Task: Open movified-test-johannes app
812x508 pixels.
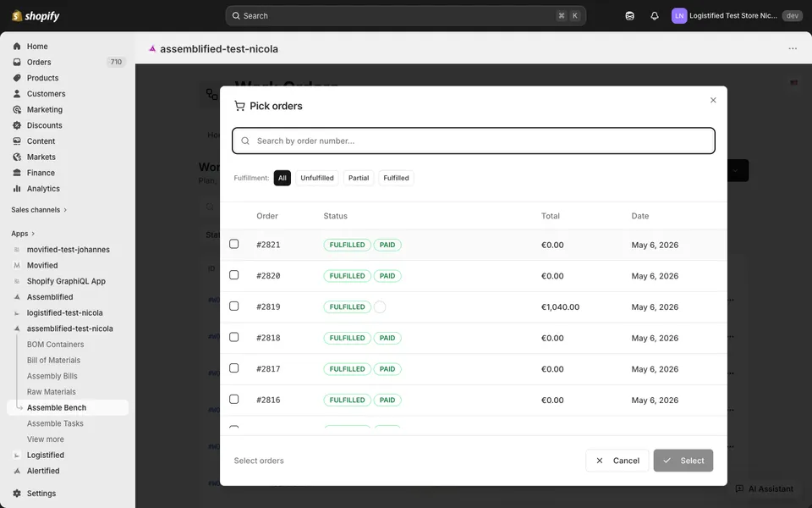Action: tap(69, 249)
